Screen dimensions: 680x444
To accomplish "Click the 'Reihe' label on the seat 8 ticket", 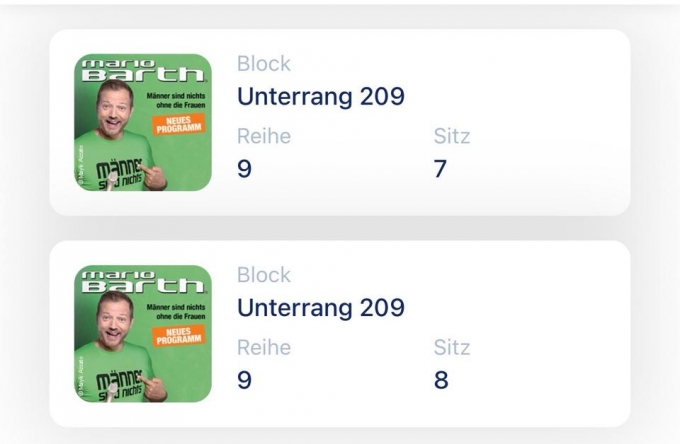I will click(264, 348).
